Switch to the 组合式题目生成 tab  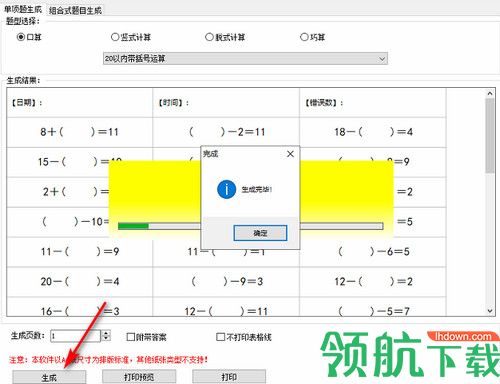pos(75,10)
